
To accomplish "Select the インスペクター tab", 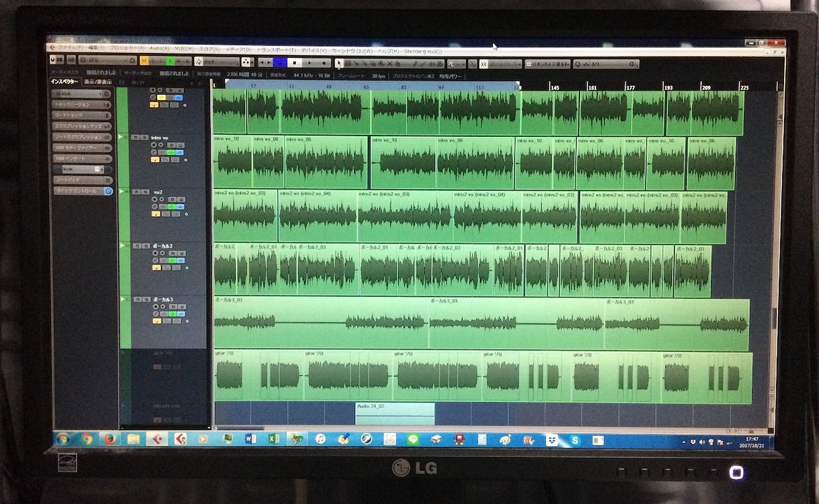I will pyautogui.click(x=65, y=82).
